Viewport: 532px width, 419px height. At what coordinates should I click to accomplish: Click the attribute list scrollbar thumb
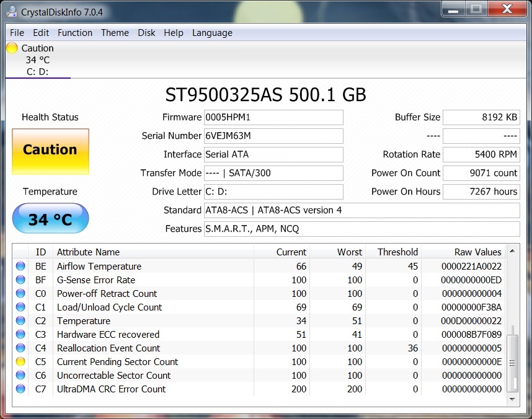[x=512, y=363]
